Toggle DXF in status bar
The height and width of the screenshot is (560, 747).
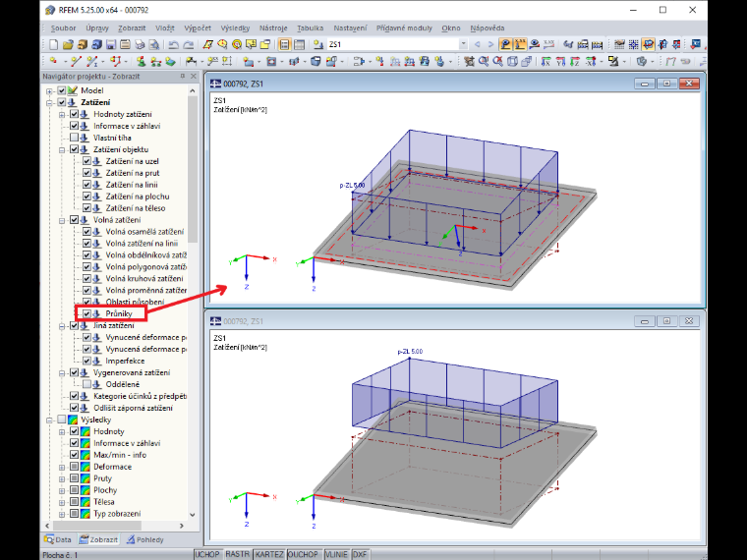(360, 554)
